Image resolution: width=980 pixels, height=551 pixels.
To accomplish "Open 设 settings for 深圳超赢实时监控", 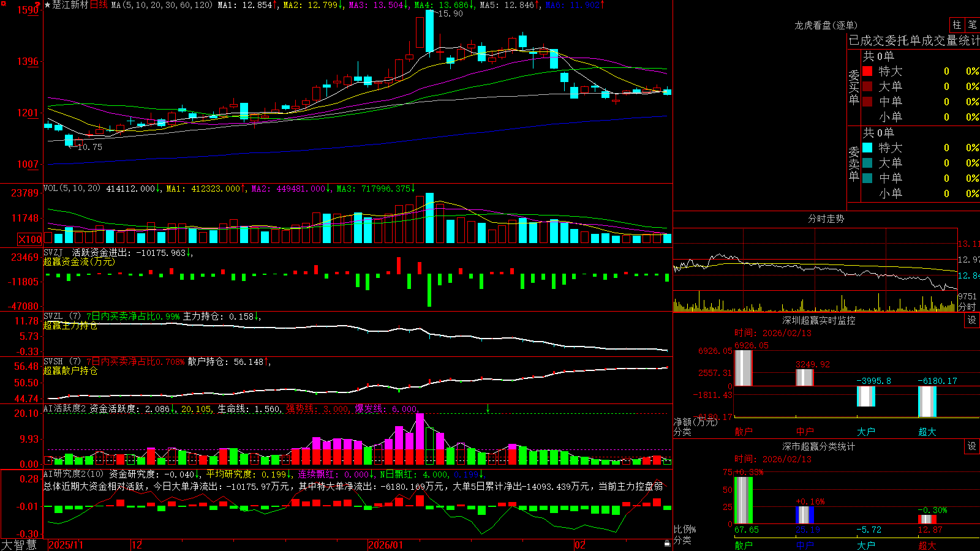I will [x=972, y=320].
